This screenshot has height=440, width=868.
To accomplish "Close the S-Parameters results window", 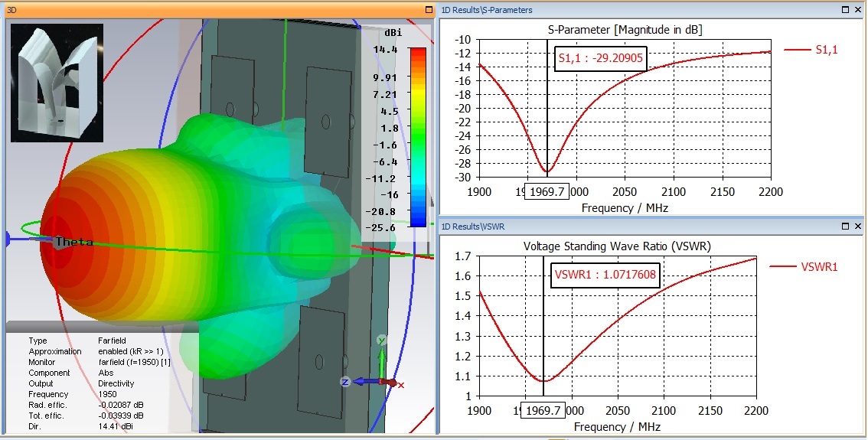I will (858, 9).
